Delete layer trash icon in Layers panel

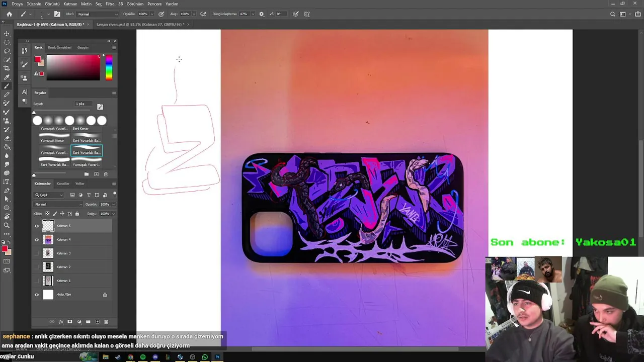click(x=106, y=322)
